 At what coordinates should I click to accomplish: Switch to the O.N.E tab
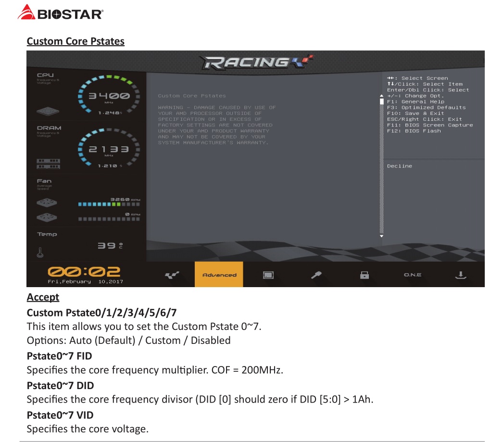(413, 275)
